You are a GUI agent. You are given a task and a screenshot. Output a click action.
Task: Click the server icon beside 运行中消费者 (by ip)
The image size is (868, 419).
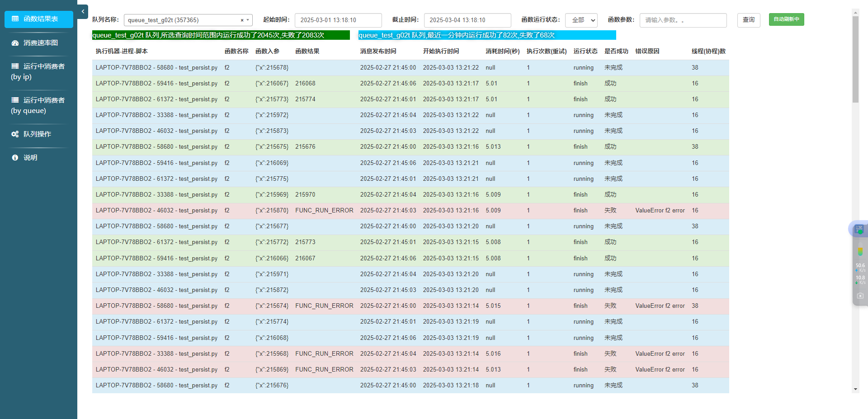[15, 66]
